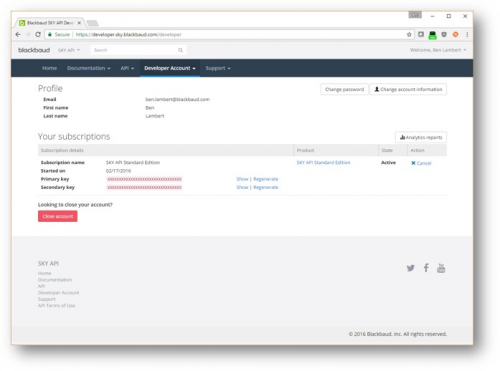The width and height of the screenshot is (500, 371).
Task: Click the browser forward arrow
Action: 28,34
